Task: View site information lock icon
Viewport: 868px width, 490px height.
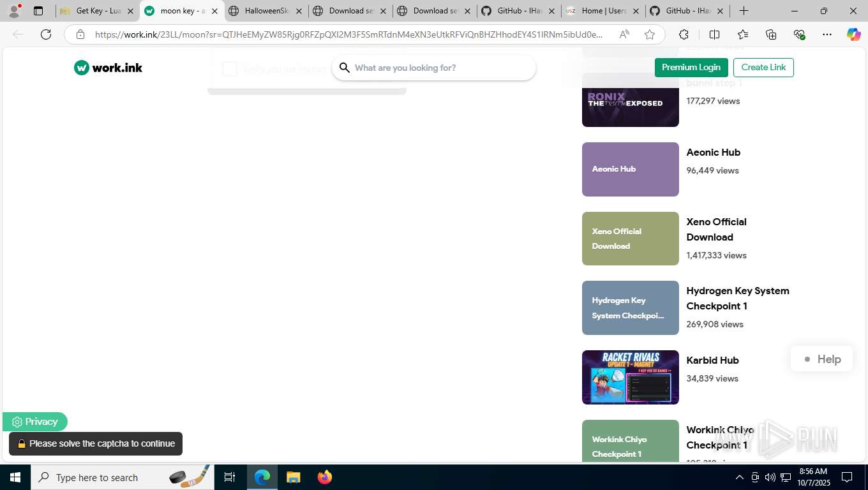Action: [80, 34]
